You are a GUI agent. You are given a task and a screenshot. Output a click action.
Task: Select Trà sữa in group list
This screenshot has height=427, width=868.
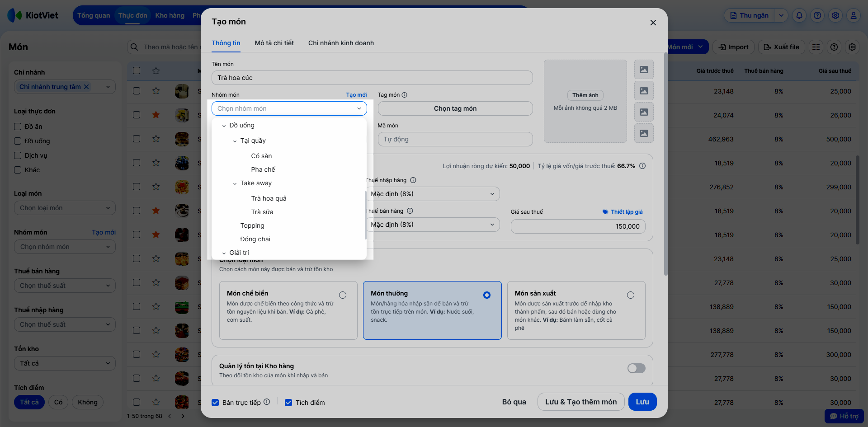pyautogui.click(x=262, y=212)
